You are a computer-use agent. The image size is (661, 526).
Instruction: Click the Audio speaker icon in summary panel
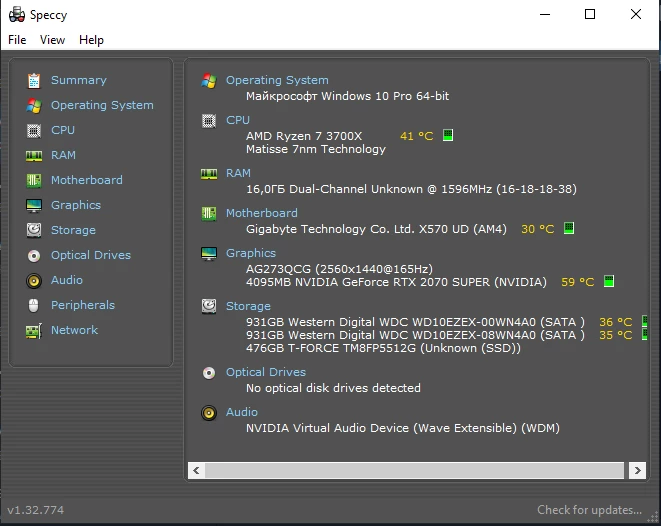[x=209, y=413]
